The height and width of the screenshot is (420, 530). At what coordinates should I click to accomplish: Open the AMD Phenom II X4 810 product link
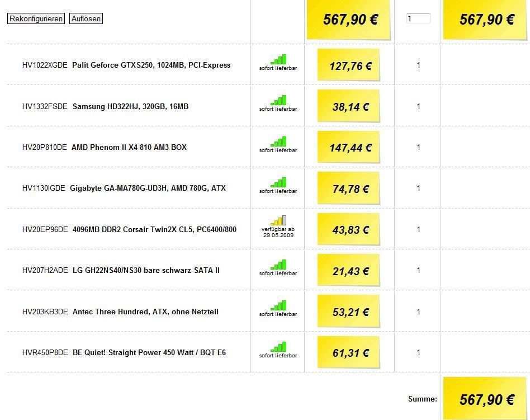pos(129,147)
